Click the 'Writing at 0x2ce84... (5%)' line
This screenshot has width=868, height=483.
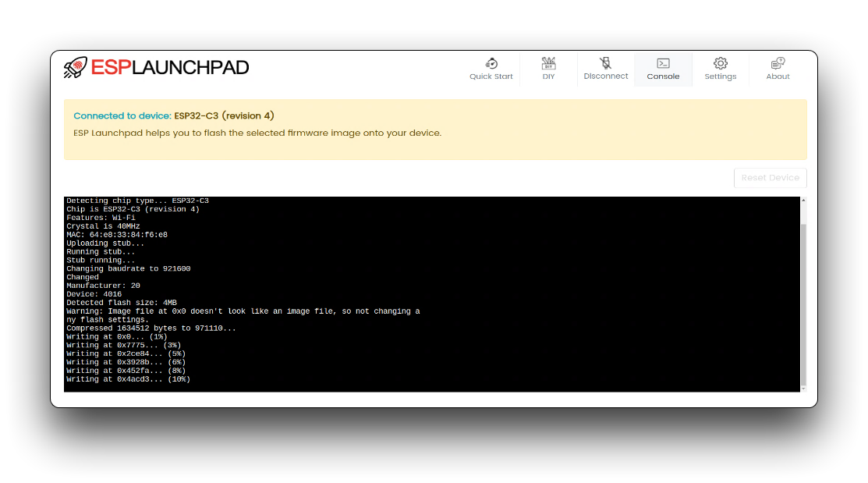[126, 354]
